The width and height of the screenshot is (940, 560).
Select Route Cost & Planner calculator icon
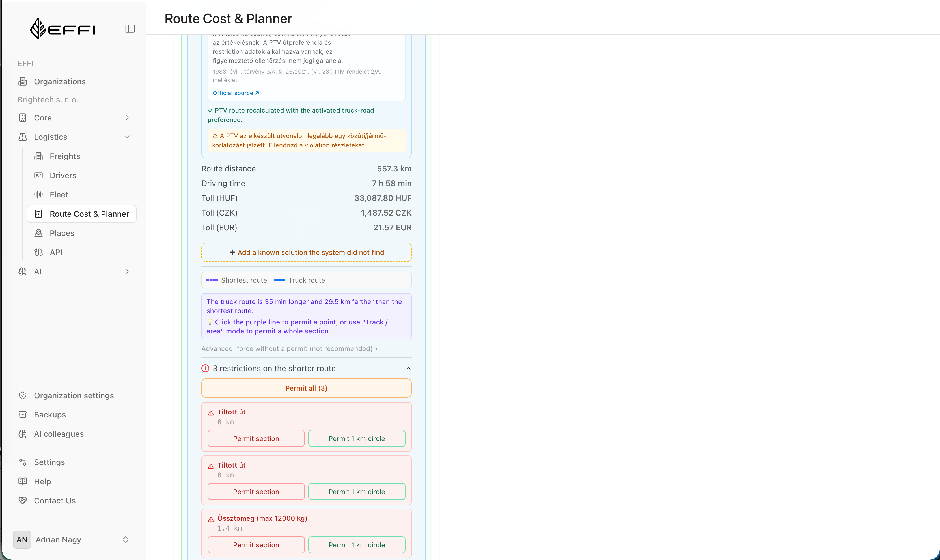[x=38, y=214]
